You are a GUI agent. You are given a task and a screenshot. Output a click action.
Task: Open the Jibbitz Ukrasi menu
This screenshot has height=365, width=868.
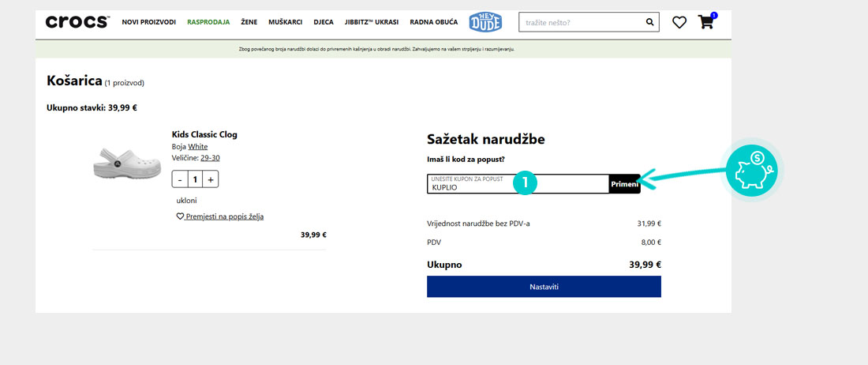pos(372,23)
